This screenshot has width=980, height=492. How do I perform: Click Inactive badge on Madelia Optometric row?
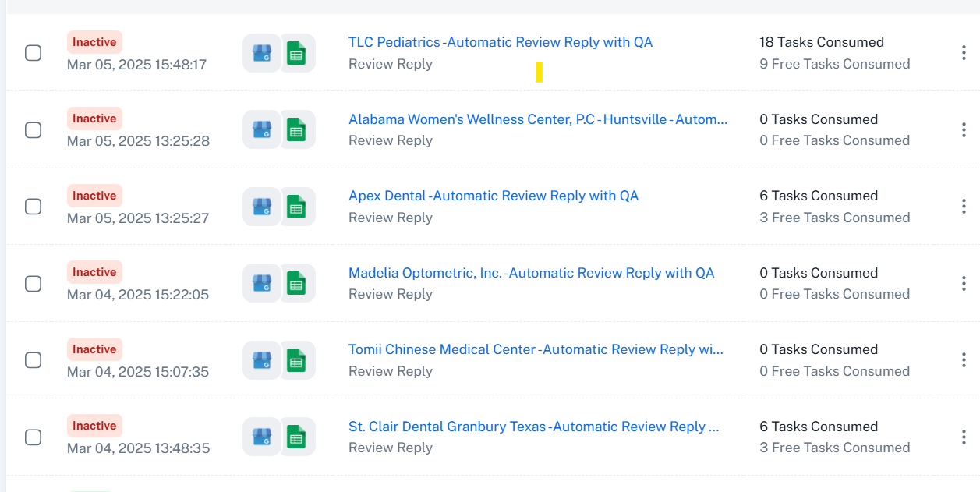(x=94, y=272)
